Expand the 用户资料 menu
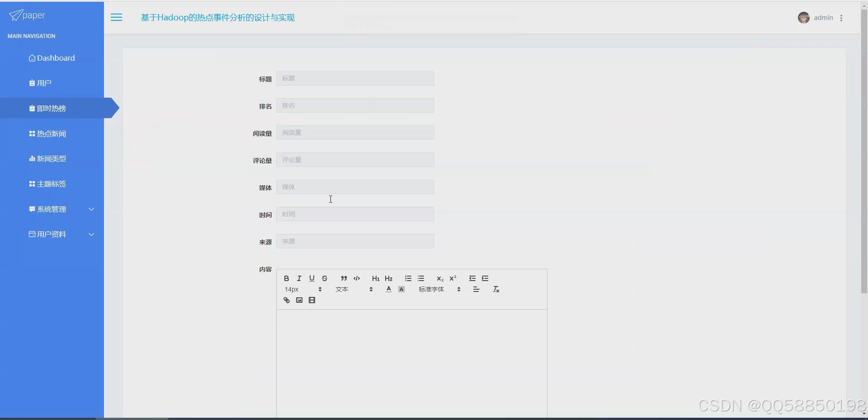 click(52, 234)
